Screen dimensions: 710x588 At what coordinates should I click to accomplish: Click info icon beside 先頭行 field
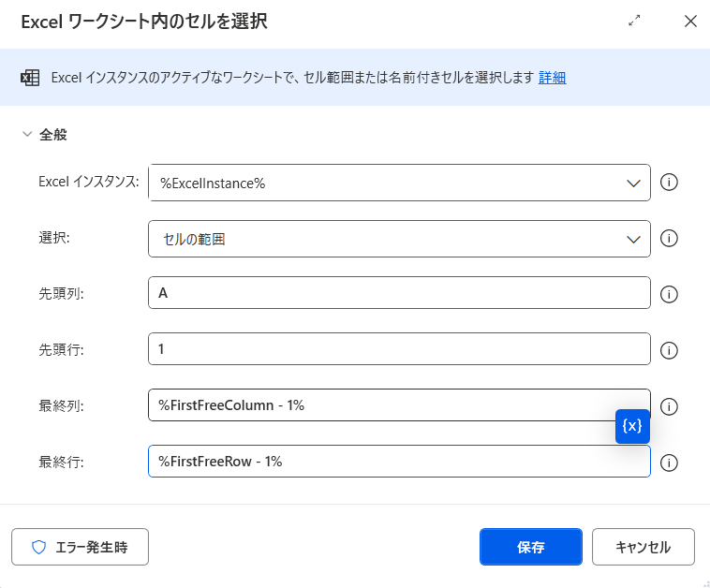(669, 350)
